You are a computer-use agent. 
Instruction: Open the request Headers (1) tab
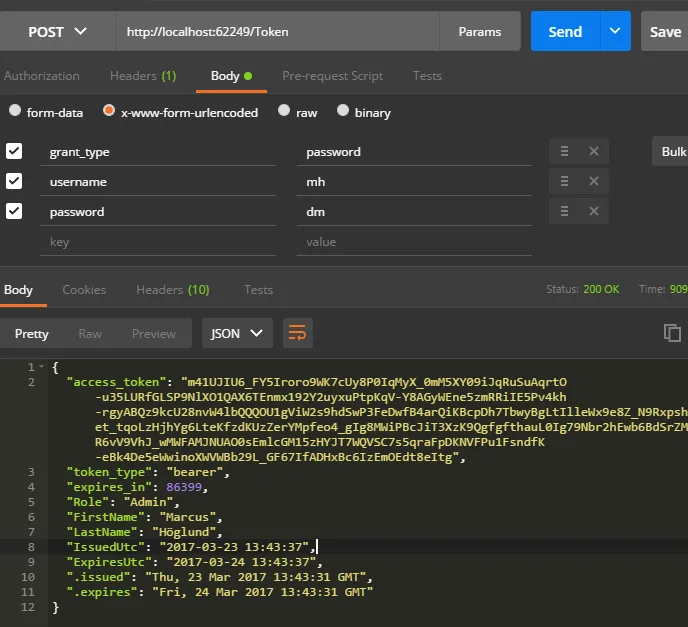pos(143,76)
